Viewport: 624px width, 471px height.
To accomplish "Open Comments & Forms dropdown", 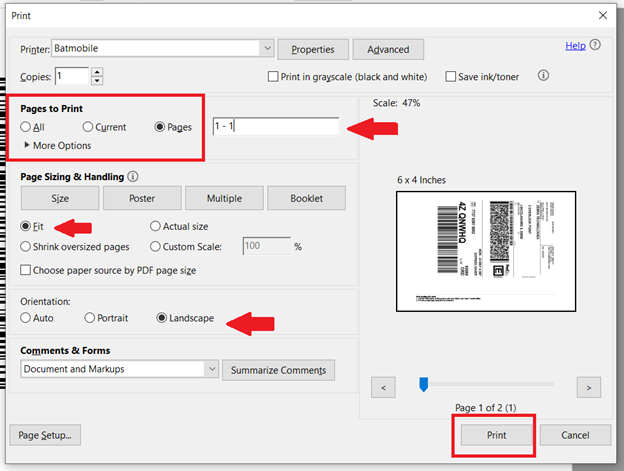I will (x=211, y=370).
